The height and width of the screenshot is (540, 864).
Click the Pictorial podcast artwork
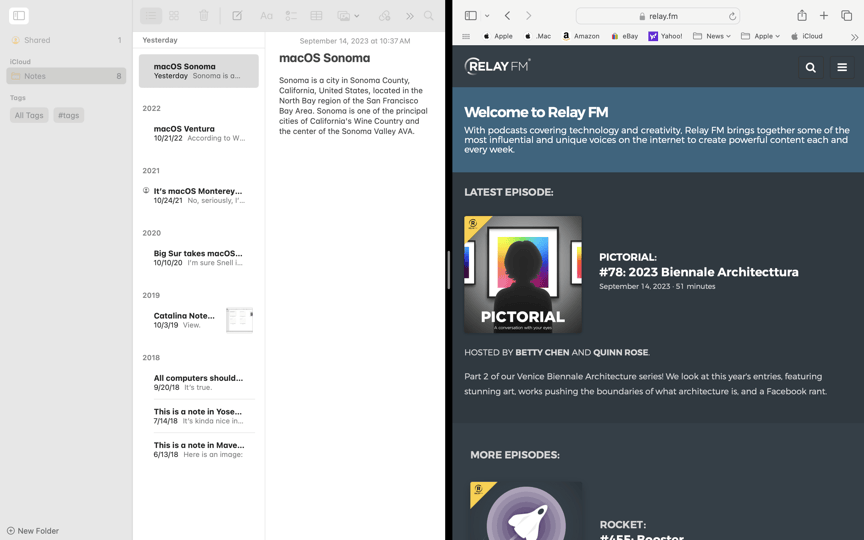pos(523,274)
